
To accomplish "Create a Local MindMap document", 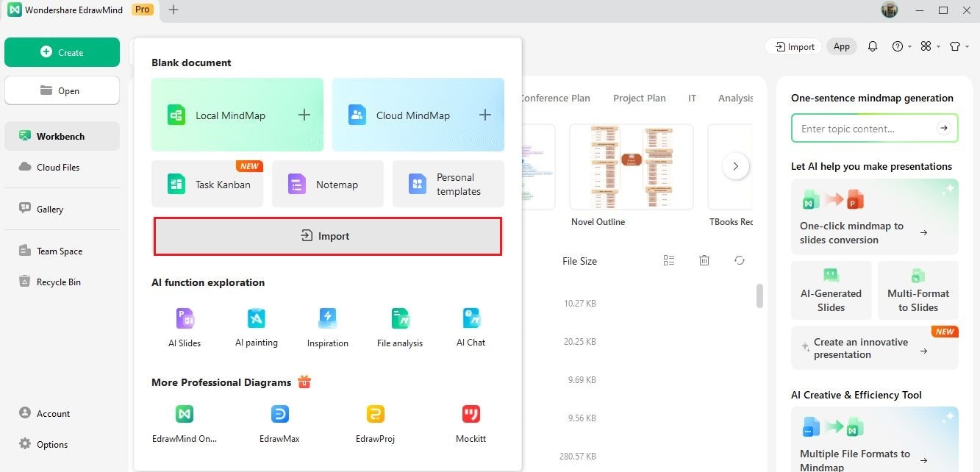I will (x=237, y=115).
